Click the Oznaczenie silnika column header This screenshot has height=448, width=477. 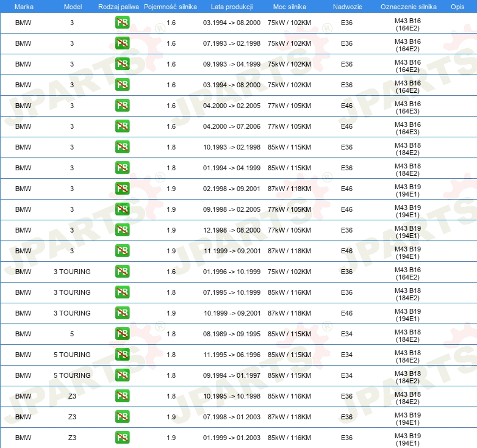point(408,7)
